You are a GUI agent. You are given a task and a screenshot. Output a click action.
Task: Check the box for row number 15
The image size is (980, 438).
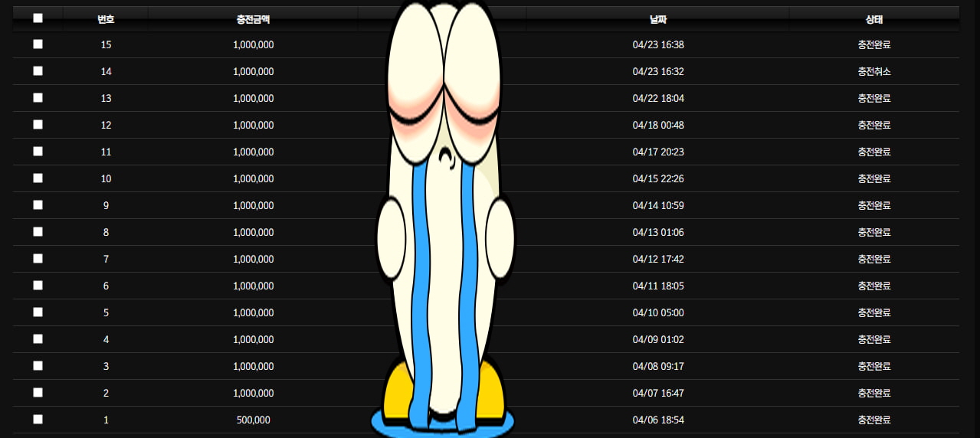[x=38, y=44]
